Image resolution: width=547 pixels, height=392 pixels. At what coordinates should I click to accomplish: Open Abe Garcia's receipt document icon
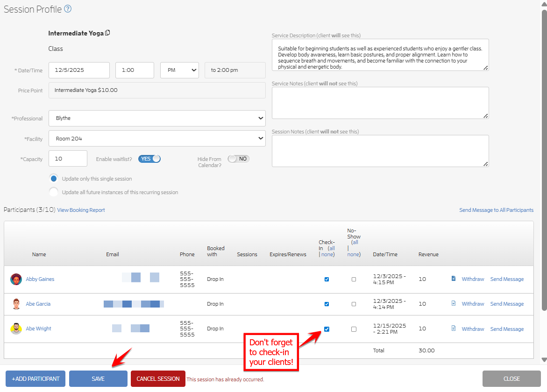tap(453, 303)
